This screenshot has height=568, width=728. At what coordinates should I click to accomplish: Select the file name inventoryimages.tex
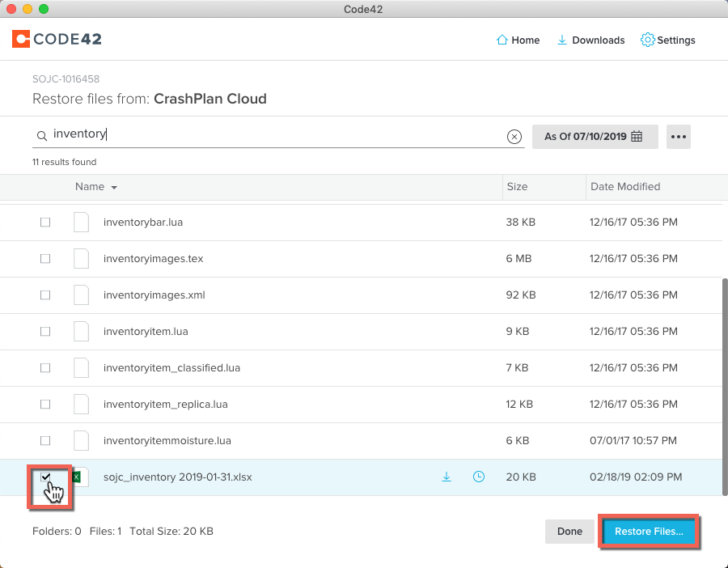click(153, 258)
